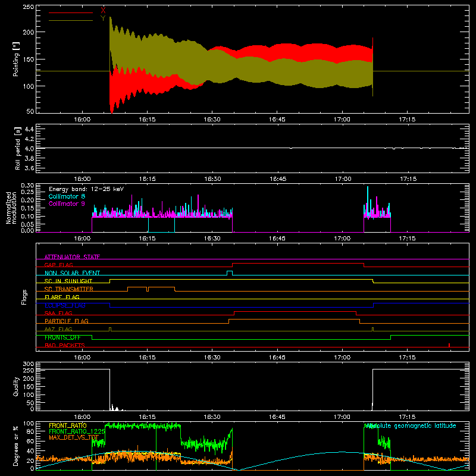
Task: Click the "Degrees or %" axis title
Action: [x=15, y=446]
